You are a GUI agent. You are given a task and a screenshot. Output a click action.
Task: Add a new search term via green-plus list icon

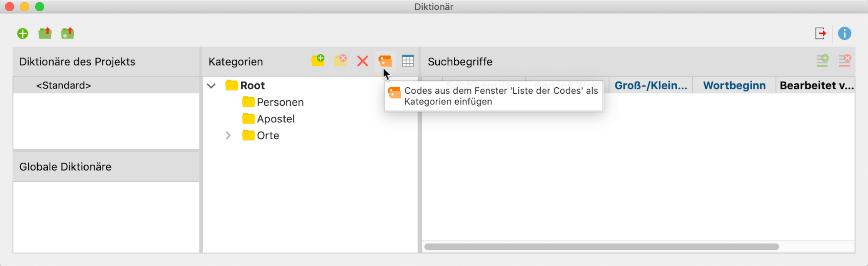[822, 61]
